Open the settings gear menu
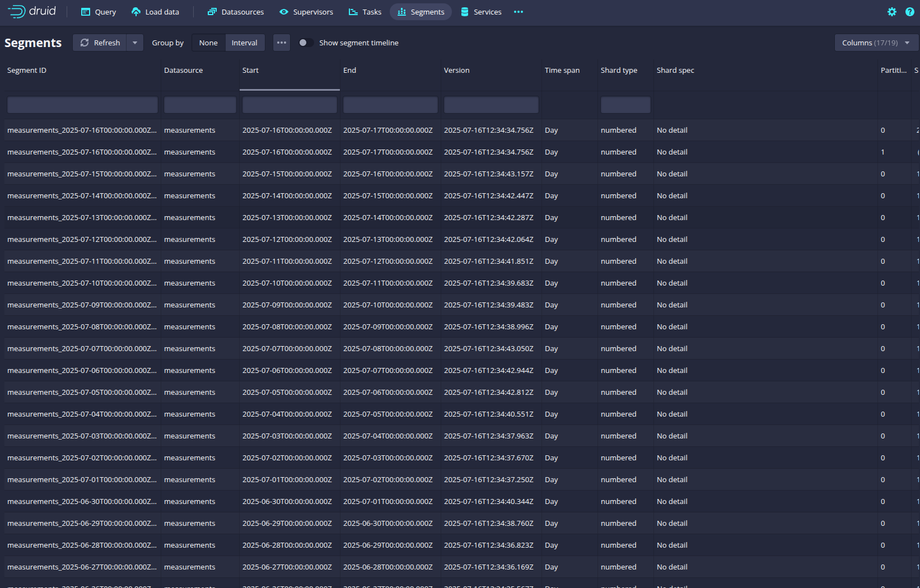The height and width of the screenshot is (588, 920). click(892, 12)
